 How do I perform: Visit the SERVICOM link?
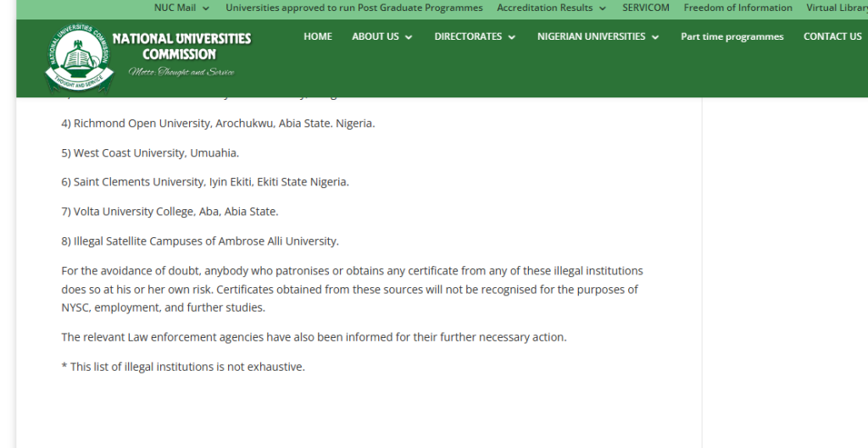click(x=645, y=8)
